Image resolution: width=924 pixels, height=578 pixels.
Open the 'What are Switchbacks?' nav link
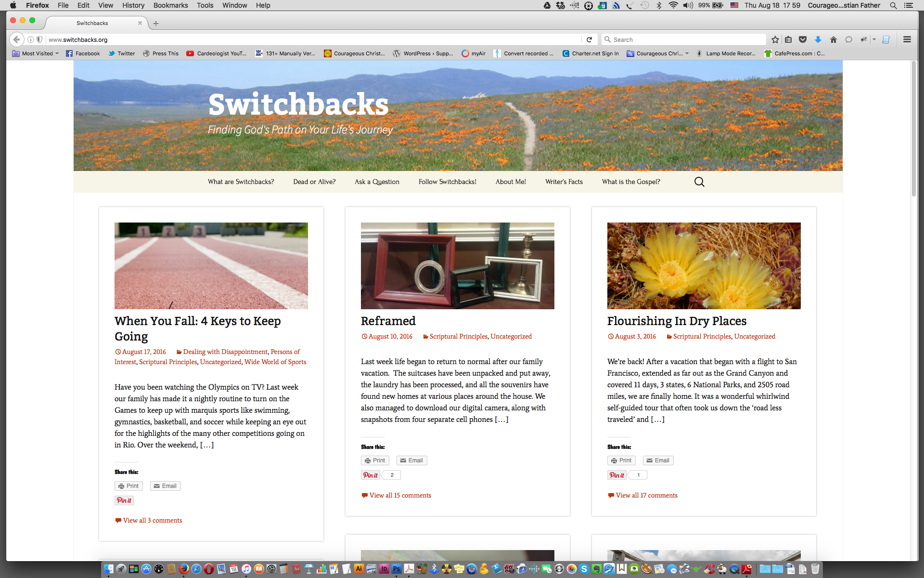tap(241, 181)
